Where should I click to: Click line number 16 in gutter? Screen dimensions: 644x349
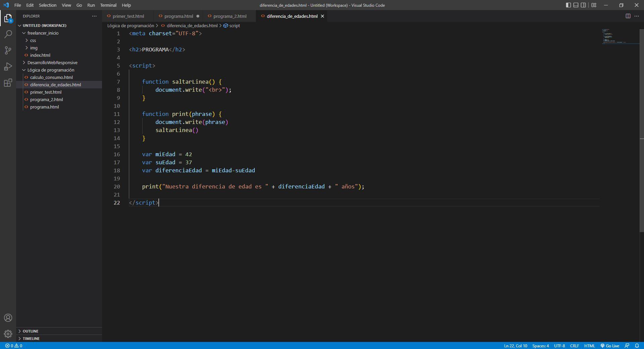[116, 154]
